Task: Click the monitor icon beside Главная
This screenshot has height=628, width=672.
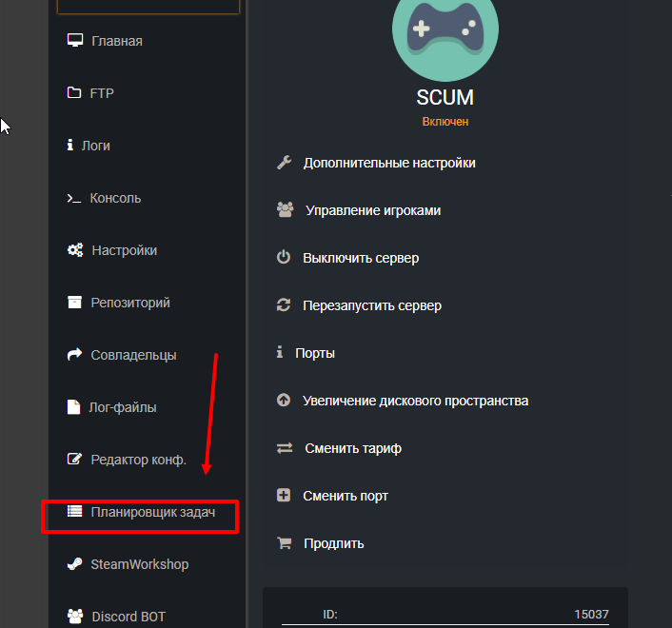Action: pos(74,41)
